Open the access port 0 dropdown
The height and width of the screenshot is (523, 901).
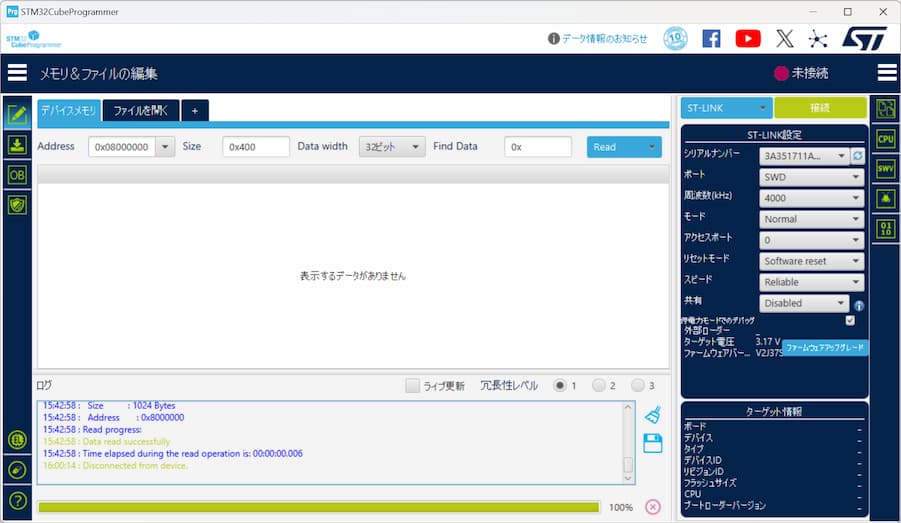(x=812, y=240)
